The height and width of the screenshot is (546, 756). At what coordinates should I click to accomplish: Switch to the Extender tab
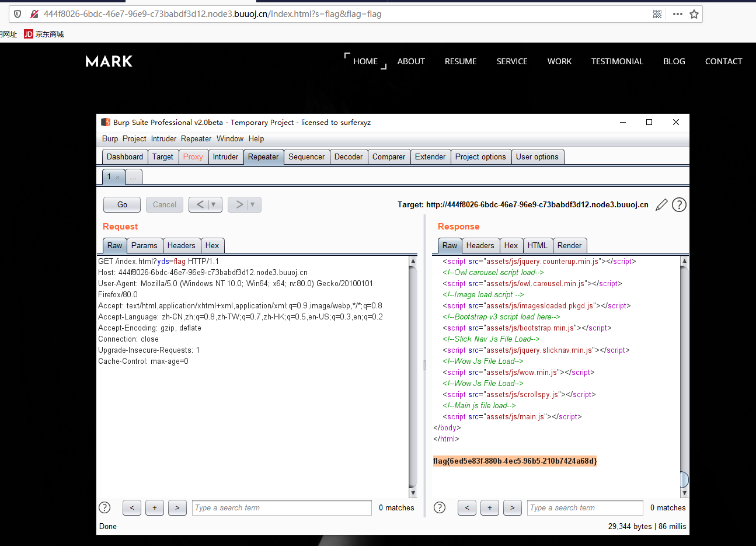[430, 157]
